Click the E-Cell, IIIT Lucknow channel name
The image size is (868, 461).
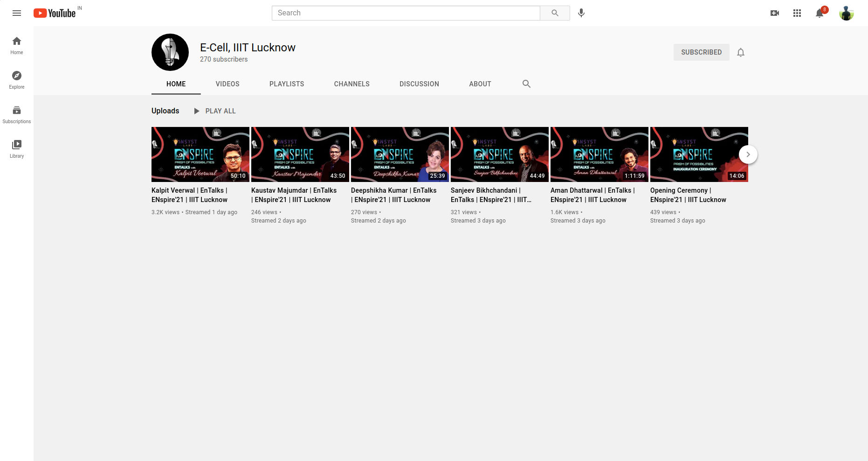pyautogui.click(x=248, y=48)
